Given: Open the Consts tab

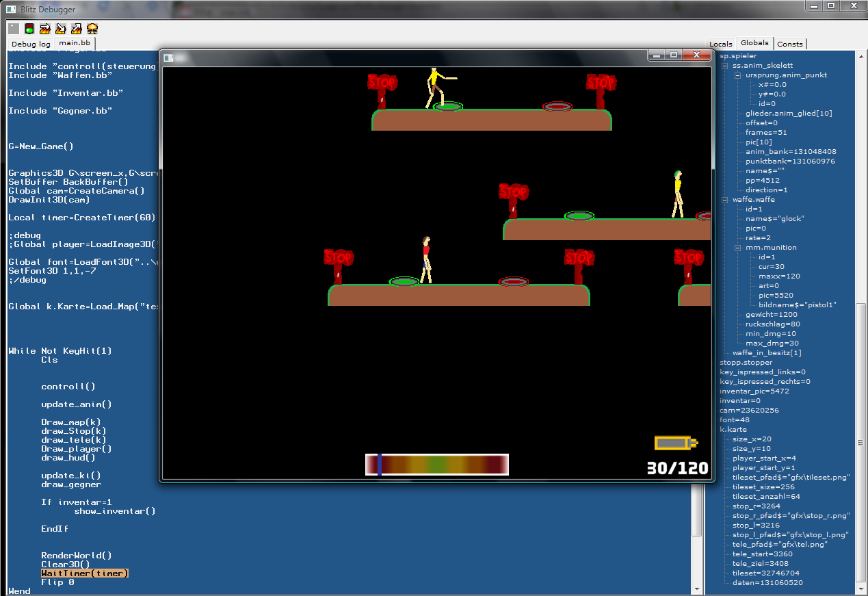Looking at the screenshot, I should [x=790, y=44].
